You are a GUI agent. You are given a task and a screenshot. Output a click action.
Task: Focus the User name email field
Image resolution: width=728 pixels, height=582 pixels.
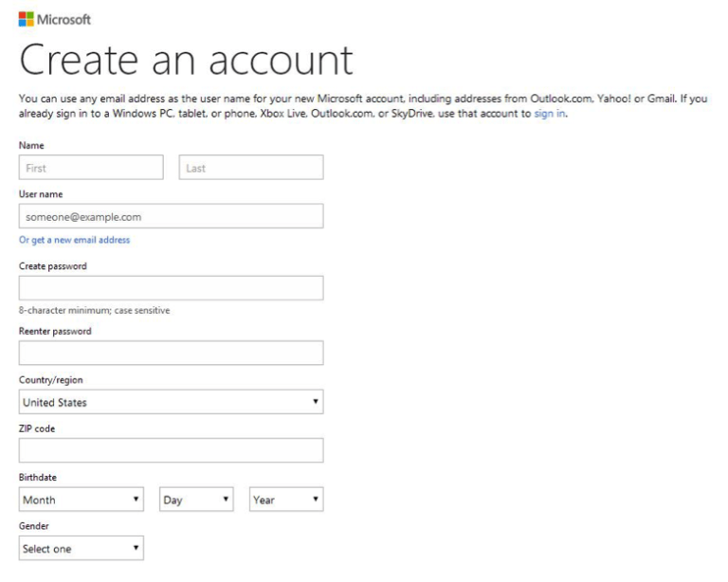[172, 216]
